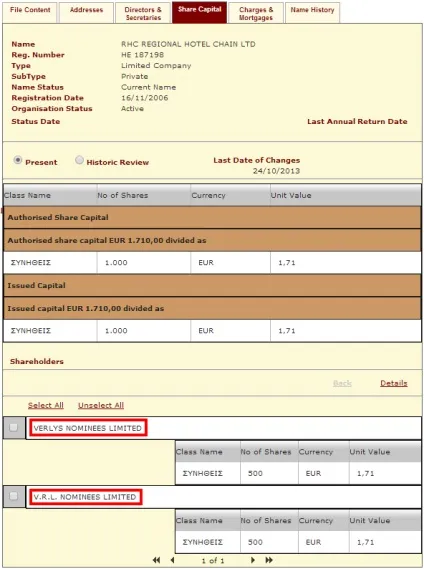Click the Last Annual Return Date label
The height and width of the screenshot is (569, 424).
click(357, 122)
